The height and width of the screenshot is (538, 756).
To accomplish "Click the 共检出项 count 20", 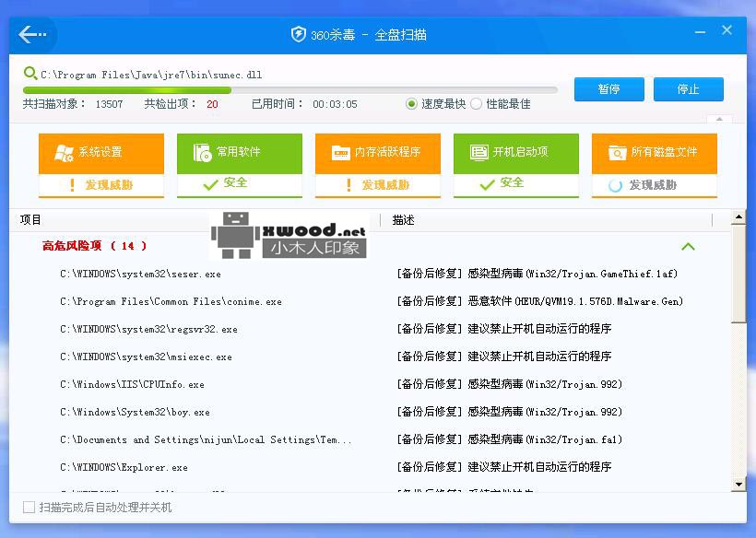I will [212, 104].
